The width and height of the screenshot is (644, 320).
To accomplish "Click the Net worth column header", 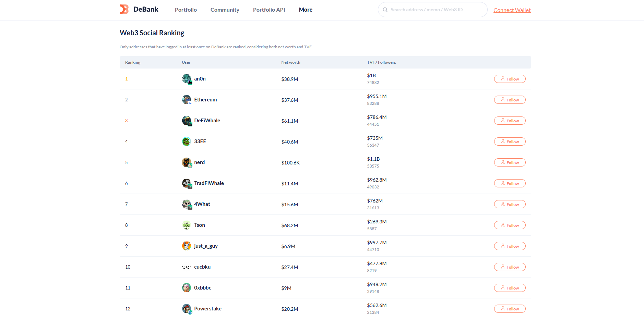I will (x=291, y=62).
